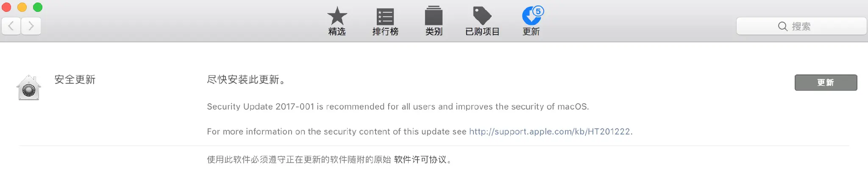Select the 精选 tab label
The width and height of the screenshot is (868, 181).
337,32
